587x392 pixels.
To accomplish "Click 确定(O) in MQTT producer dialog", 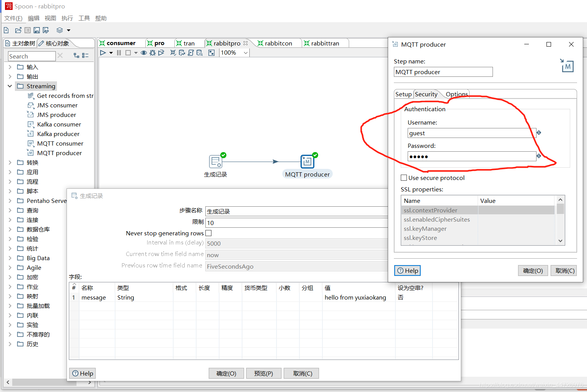I will tap(533, 271).
